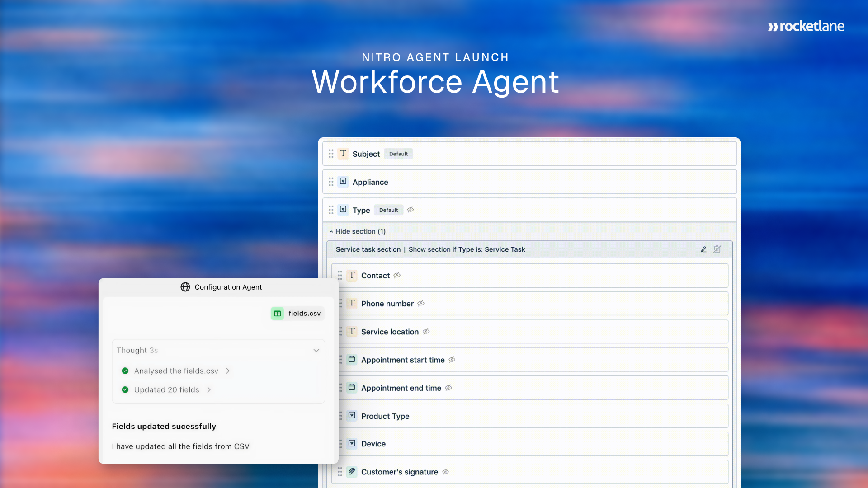Click the text-type icon beside Contact
Image resolution: width=868 pixels, height=488 pixels.
coord(352,275)
